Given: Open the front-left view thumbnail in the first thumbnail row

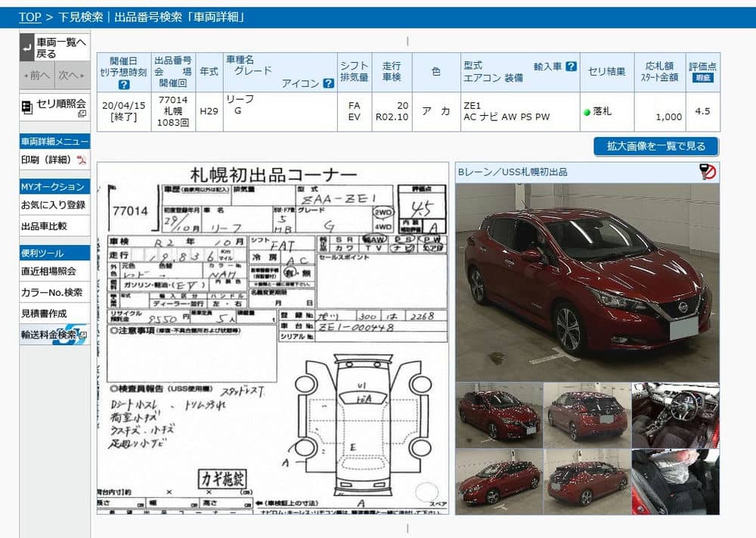Looking at the screenshot, I should (499, 415).
